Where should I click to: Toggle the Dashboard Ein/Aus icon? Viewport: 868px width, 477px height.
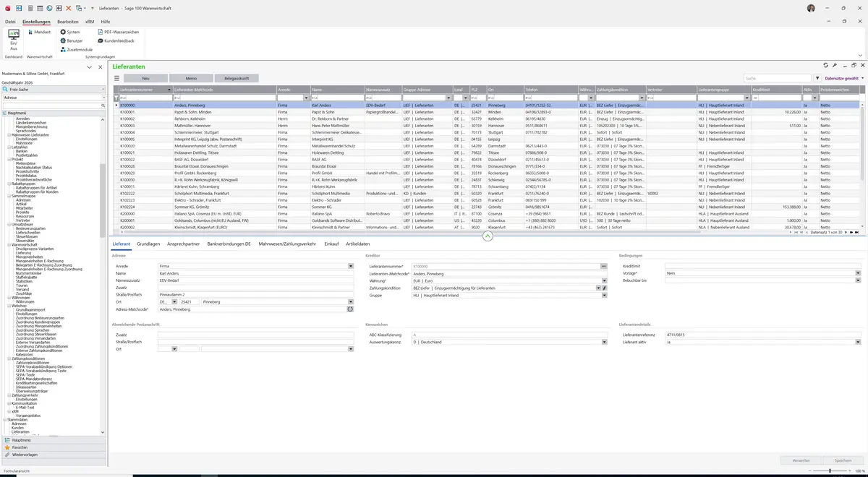pos(13,39)
